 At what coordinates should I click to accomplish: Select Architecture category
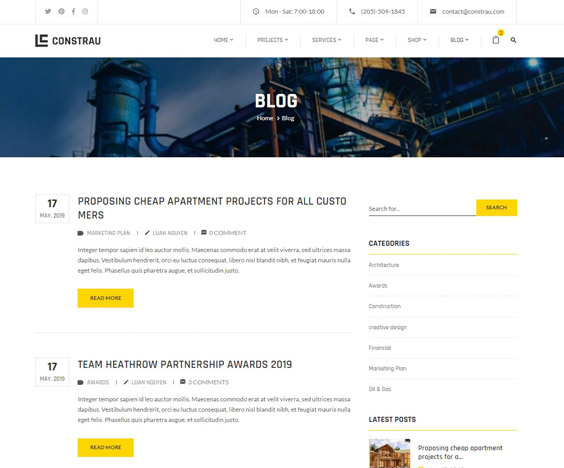coord(384,265)
